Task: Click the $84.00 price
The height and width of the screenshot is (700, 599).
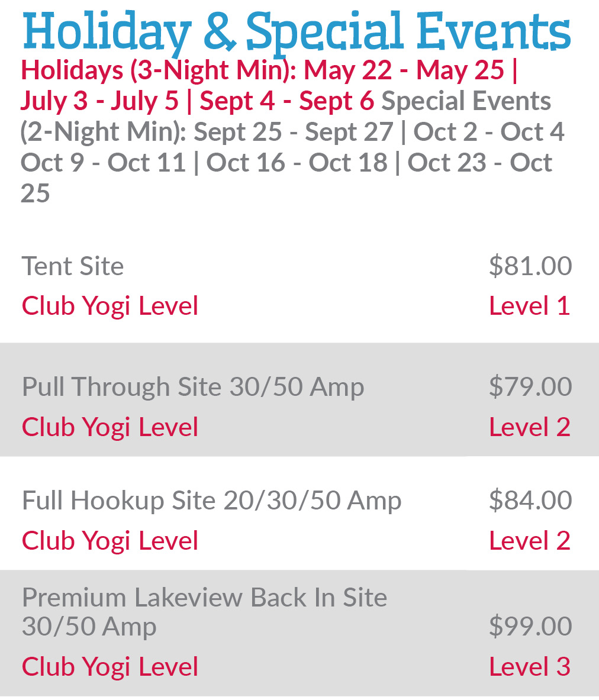Action: click(x=530, y=501)
